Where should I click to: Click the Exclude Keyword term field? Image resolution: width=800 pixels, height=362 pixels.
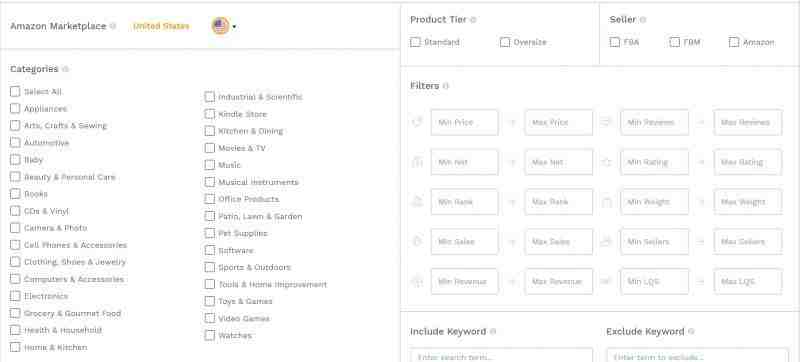pyautogui.click(x=697, y=355)
